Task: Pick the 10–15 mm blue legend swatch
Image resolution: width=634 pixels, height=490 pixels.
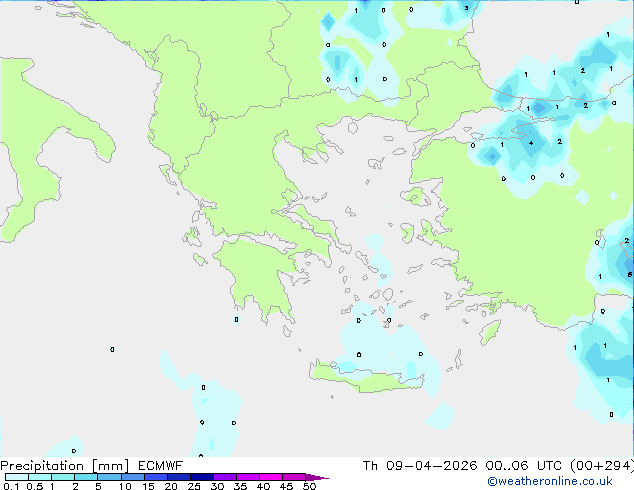Action: click(133, 477)
